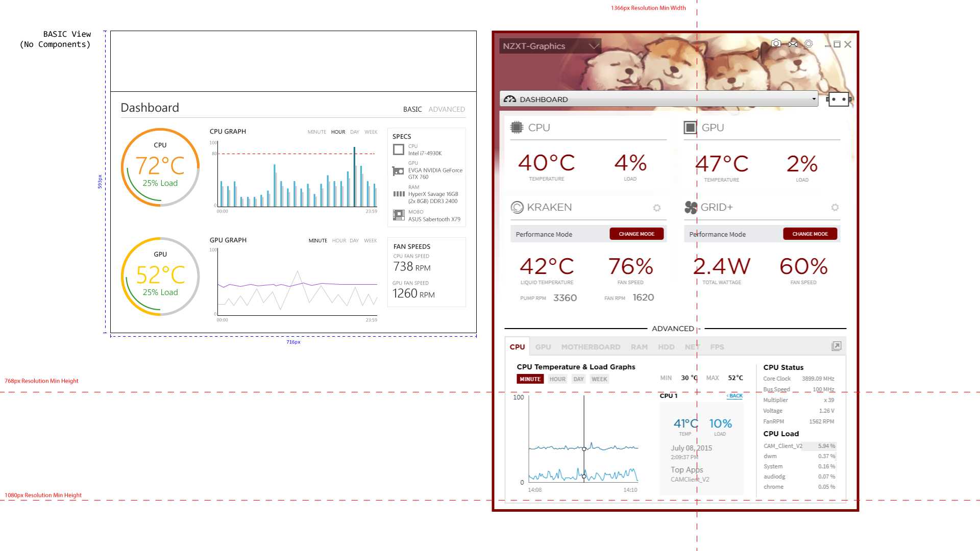980x551 pixels.
Task: Click the 3360 pump RPM value
Action: click(565, 298)
